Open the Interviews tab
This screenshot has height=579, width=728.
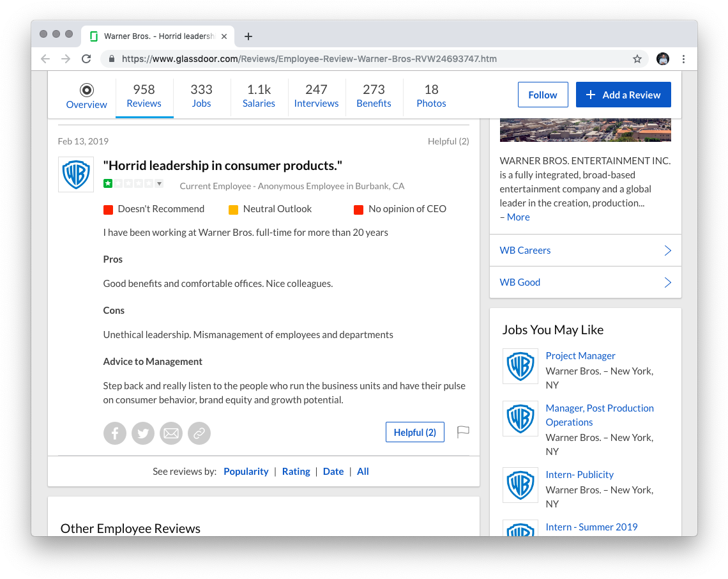coord(316,95)
